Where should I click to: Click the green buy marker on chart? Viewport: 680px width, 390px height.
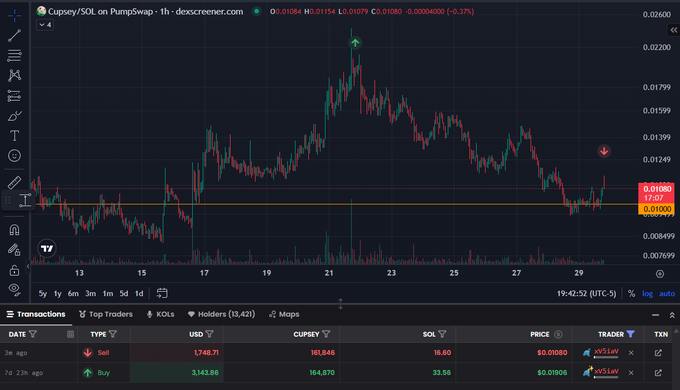click(x=355, y=43)
